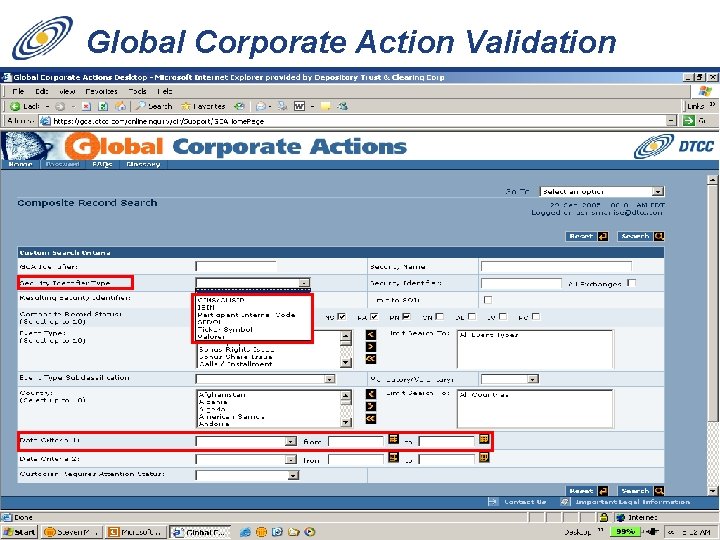
Task: Click the Messenger icon in the toolbar
Action: pyautogui.click(x=343, y=107)
